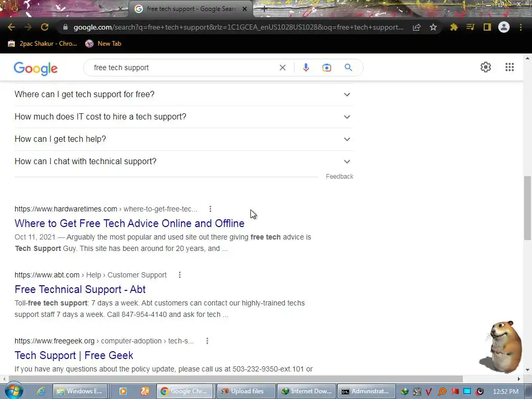
Task: Open Google quick settings gear
Action: coord(486,67)
